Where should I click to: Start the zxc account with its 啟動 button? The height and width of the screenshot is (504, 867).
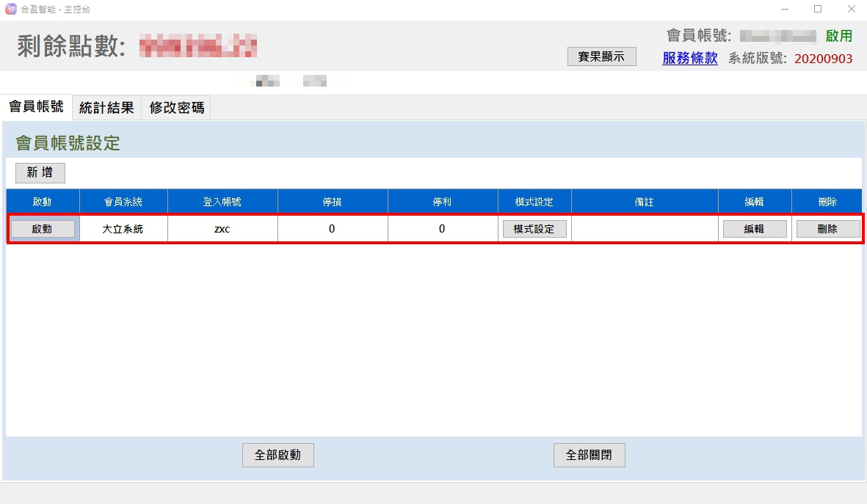click(x=43, y=229)
